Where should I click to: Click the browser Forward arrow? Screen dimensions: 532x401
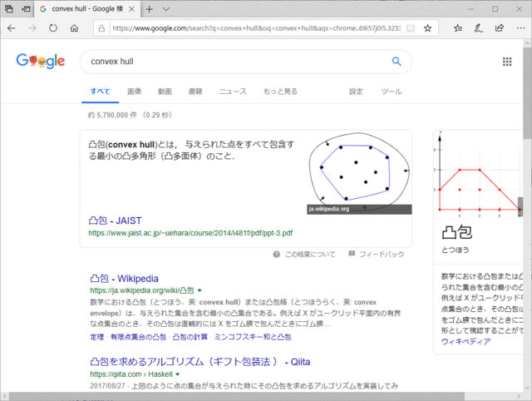point(32,28)
